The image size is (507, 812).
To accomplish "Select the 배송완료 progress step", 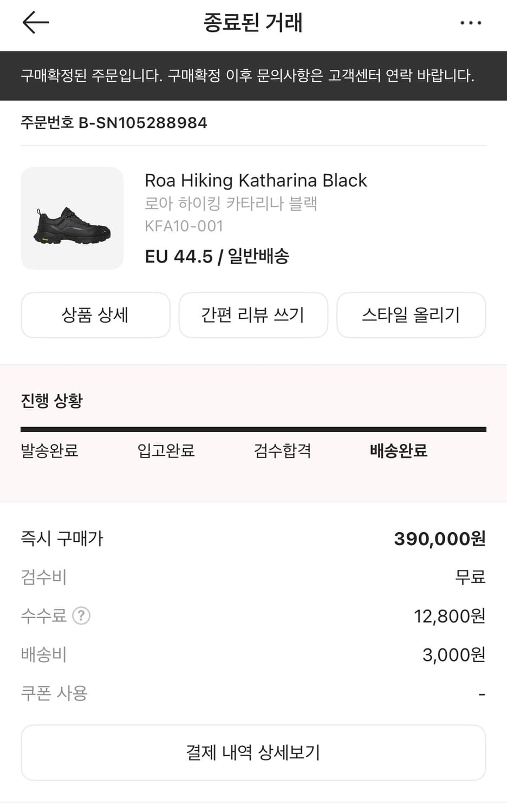I will pos(399,450).
